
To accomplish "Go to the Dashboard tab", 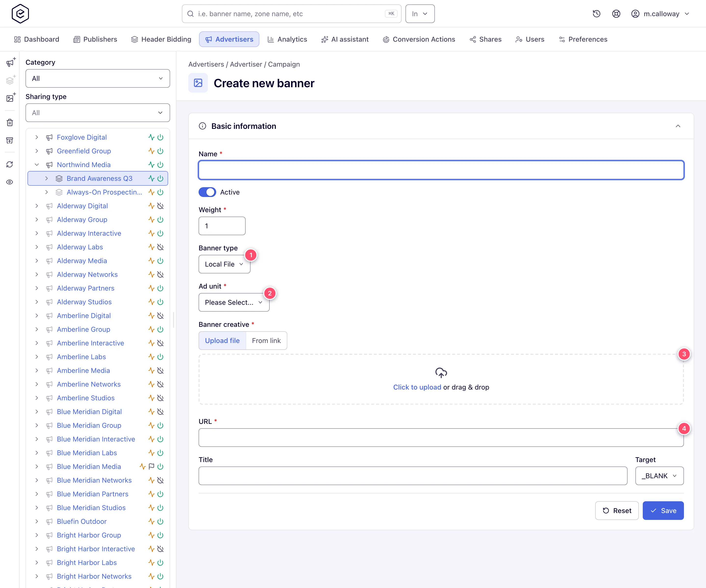I will point(37,39).
